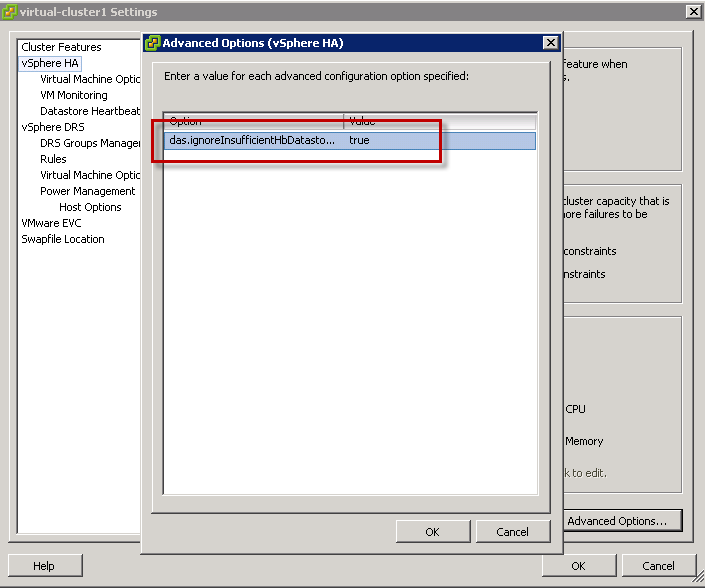Open DRS Groups Manager
The height and width of the screenshot is (588, 705).
pos(90,143)
